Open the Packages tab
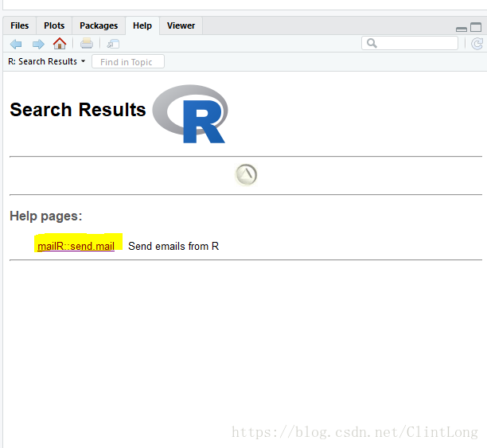 [x=99, y=25]
